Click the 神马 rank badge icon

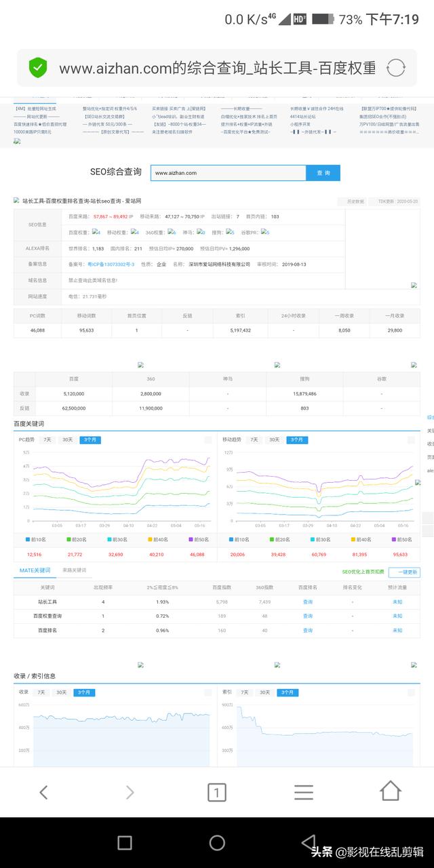201,232
